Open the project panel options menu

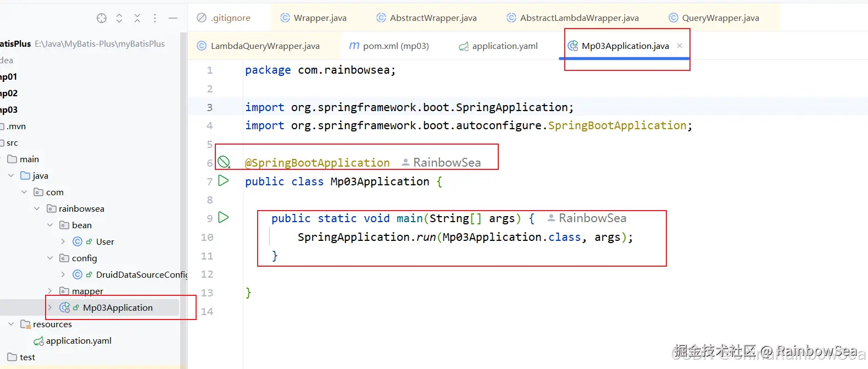(155, 18)
